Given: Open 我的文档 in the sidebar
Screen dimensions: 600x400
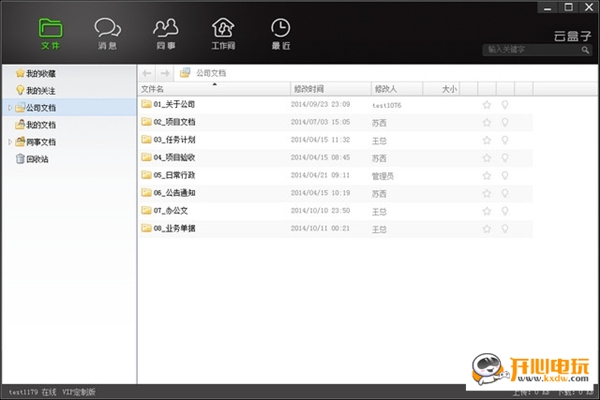Looking at the screenshot, I should 41,125.
